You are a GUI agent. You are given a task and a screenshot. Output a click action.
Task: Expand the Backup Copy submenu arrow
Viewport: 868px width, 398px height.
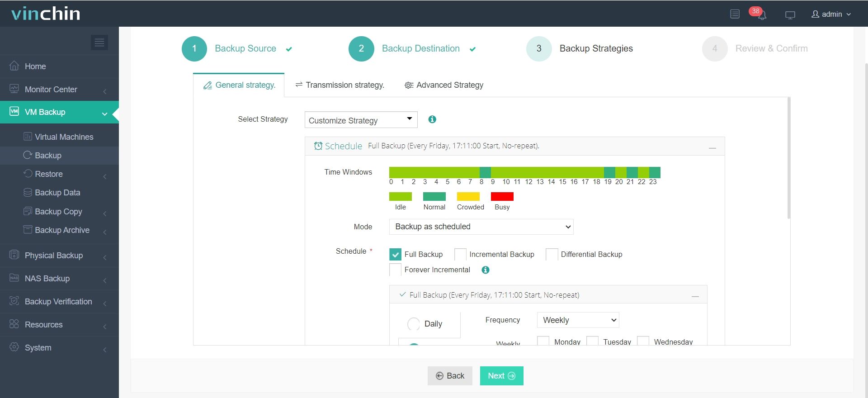pos(105,213)
